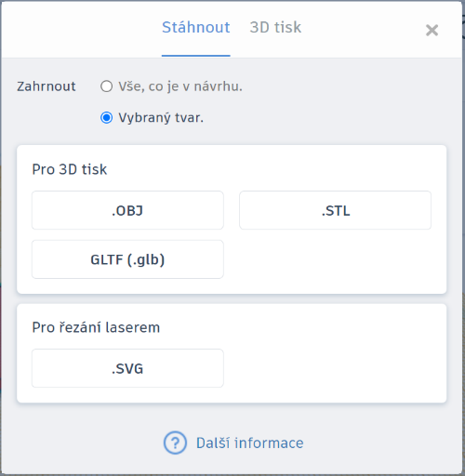Screen dimensions: 465x476
Task: Click the question mark help icon
Action: click(175, 443)
